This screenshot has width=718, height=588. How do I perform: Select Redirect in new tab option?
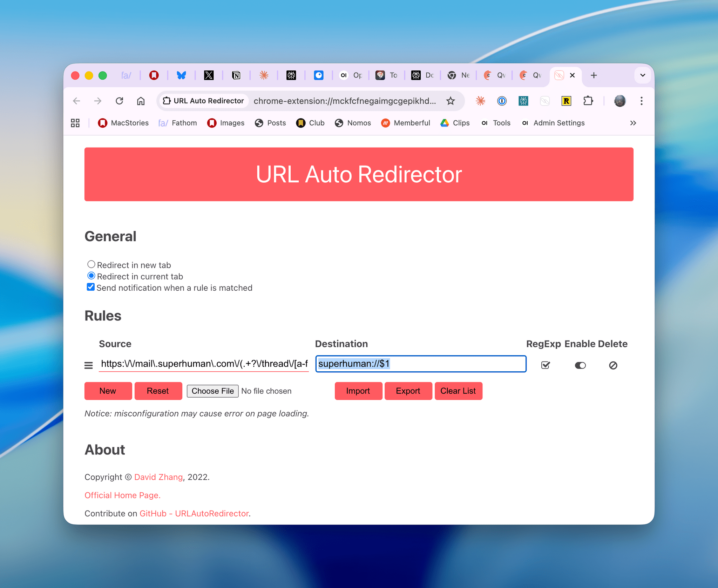91,264
